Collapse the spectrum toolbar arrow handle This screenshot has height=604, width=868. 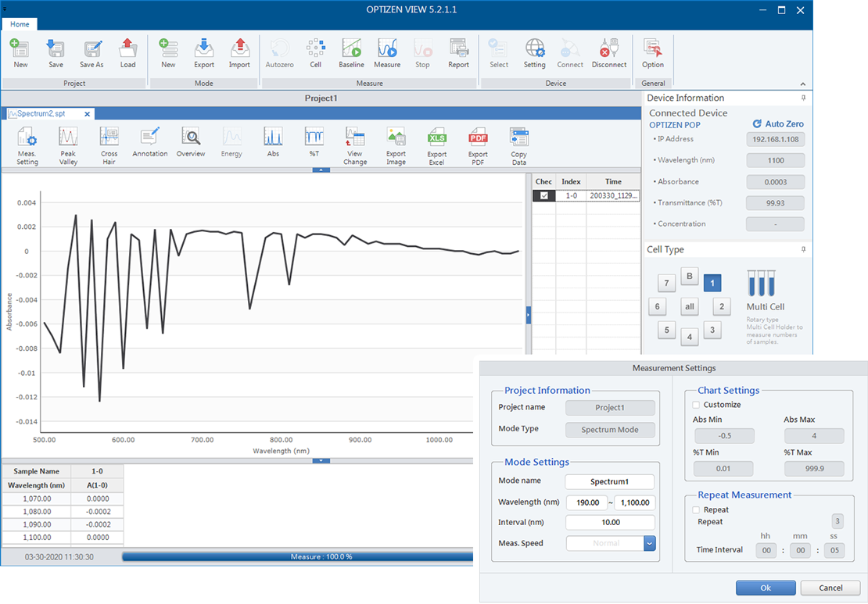[321, 170]
